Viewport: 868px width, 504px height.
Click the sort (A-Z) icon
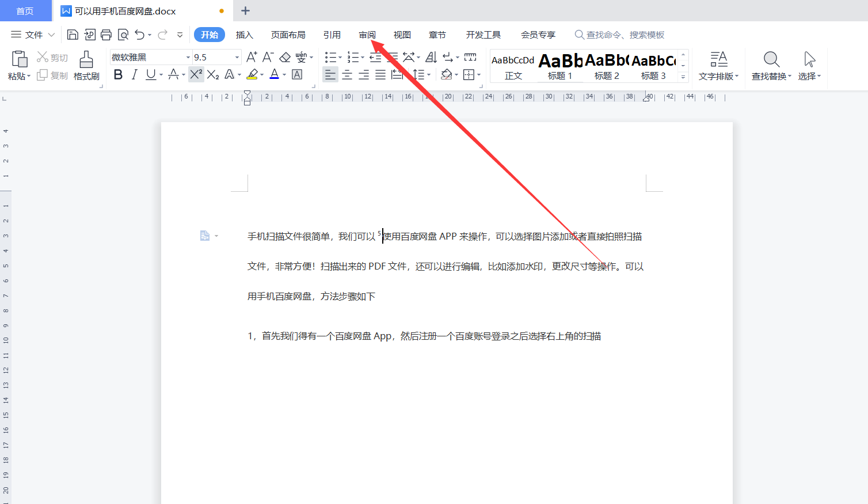431,57
